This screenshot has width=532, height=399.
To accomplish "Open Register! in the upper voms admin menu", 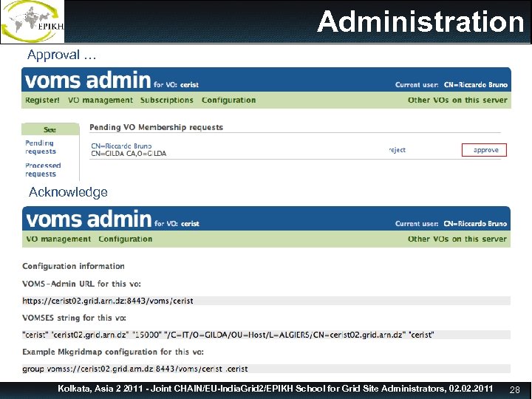I will [42, 100].
